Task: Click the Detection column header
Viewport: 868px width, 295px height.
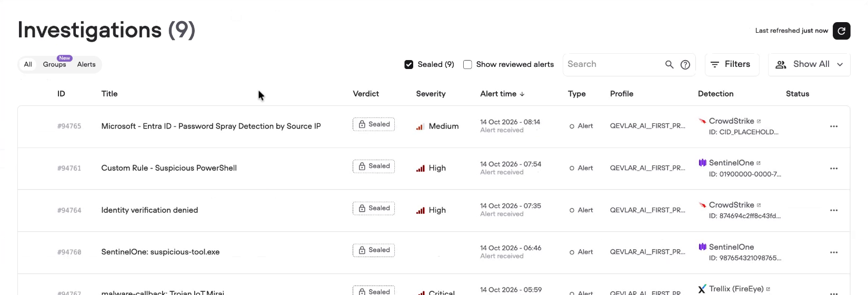Action: [715, 94]
